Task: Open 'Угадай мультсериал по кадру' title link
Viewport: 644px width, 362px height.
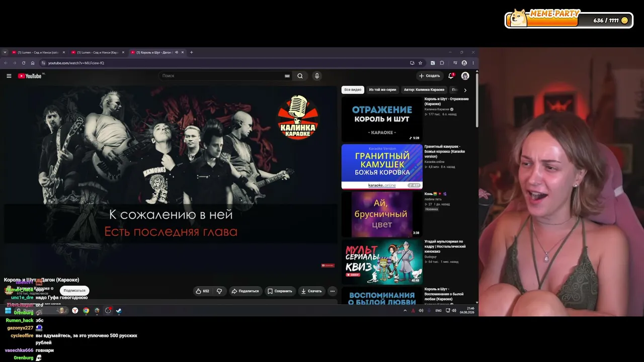Action: [445, 246]
